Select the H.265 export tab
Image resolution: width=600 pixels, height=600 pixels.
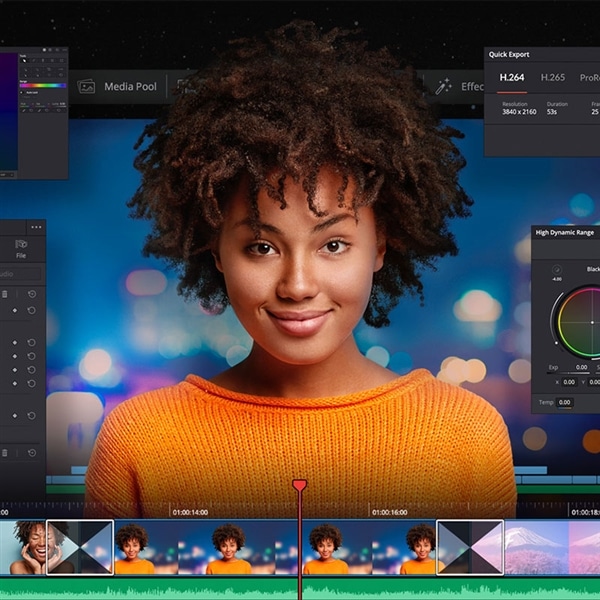[553, 77]
